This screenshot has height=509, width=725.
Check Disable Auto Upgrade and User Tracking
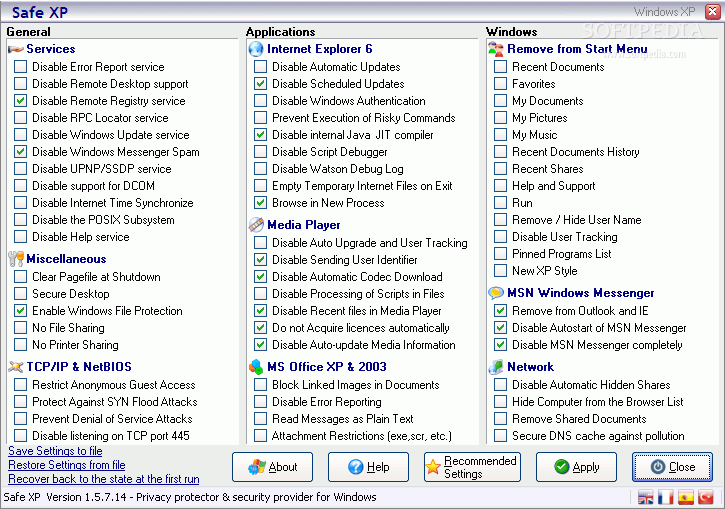260,243
